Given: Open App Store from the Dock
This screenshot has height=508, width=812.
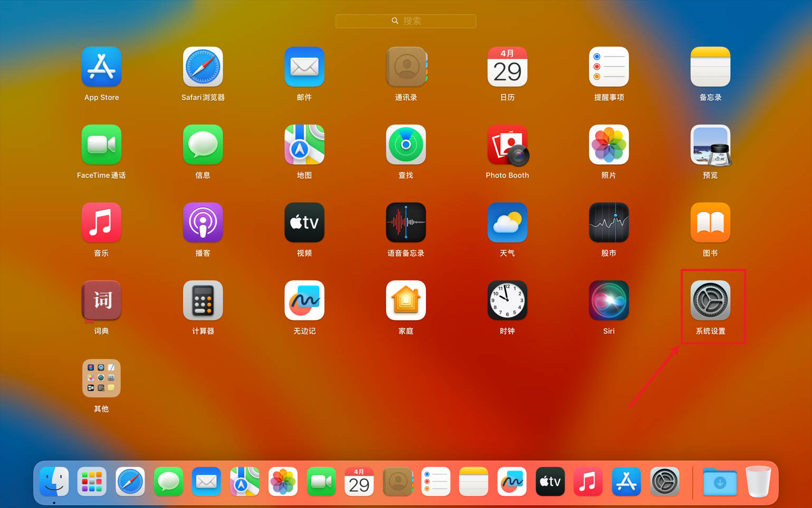Looking at the screenshot, I should (x=627, y=482).
